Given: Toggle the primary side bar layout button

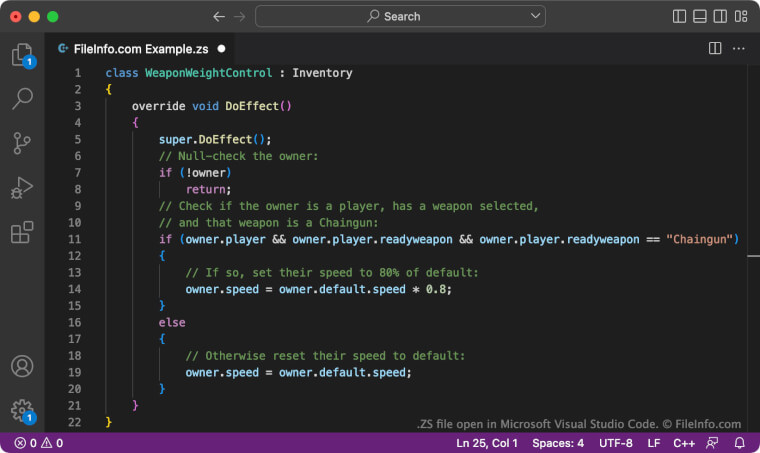Looking at the screenshot, I should (x=680, y=17).
